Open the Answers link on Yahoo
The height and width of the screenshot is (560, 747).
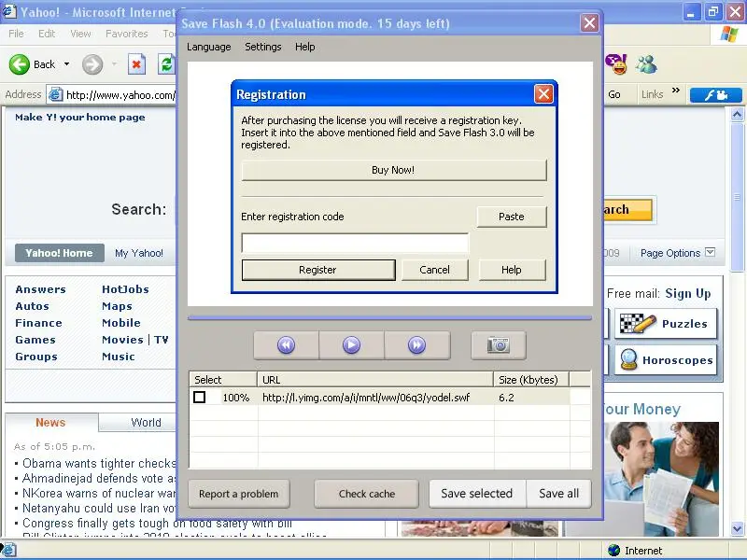pos(41,289)
